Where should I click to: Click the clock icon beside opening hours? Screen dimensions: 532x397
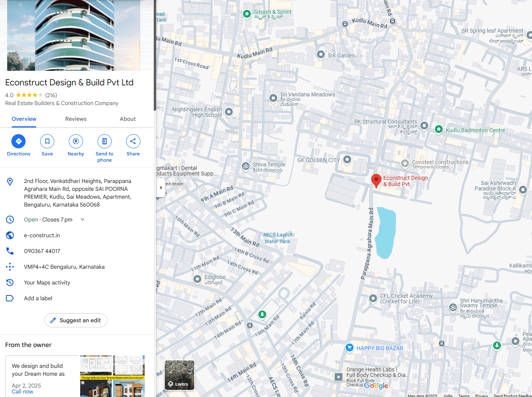point(10,220)
